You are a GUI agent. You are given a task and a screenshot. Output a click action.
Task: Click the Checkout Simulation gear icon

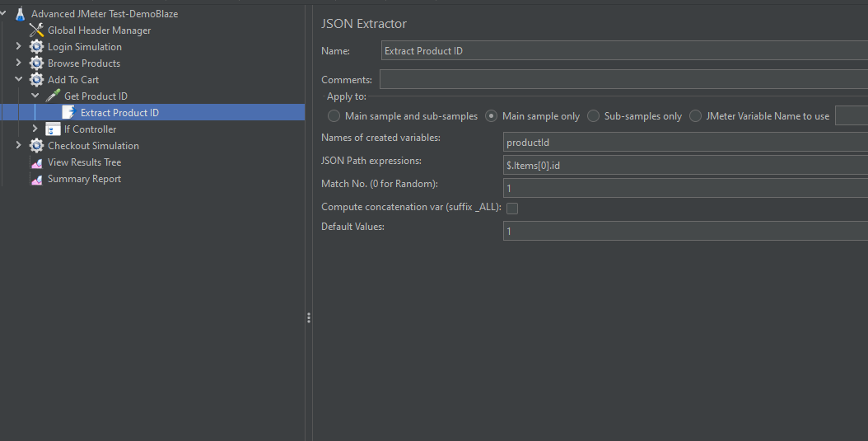(x=36, y=146)
